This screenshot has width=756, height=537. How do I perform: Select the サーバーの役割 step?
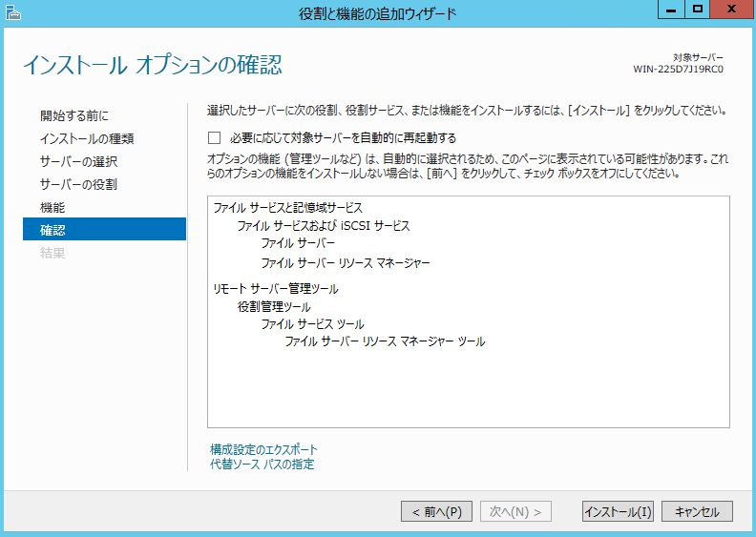[x=79, y=184]
